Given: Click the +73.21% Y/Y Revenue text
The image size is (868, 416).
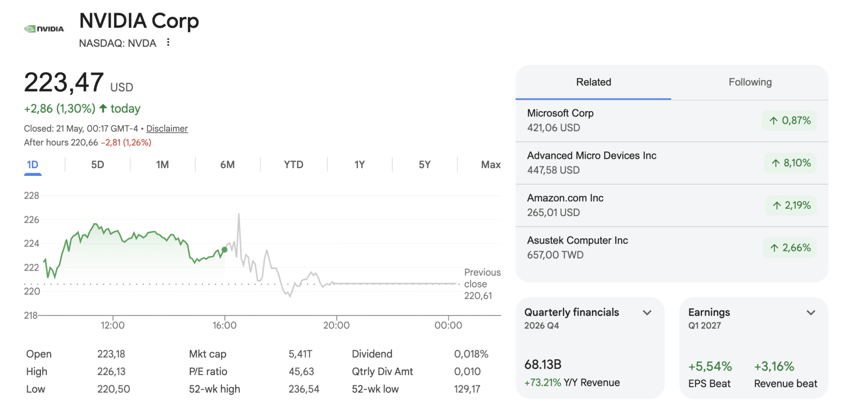Looking at the screenshot, I should coord(572,383).
